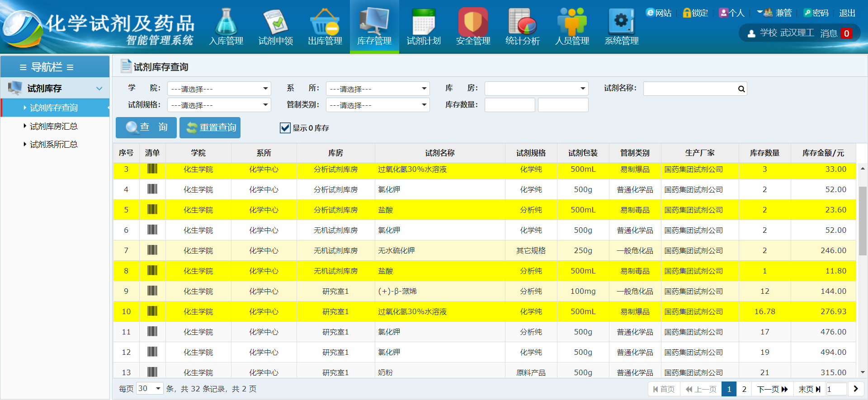Open 学院 dropdown

219,89
